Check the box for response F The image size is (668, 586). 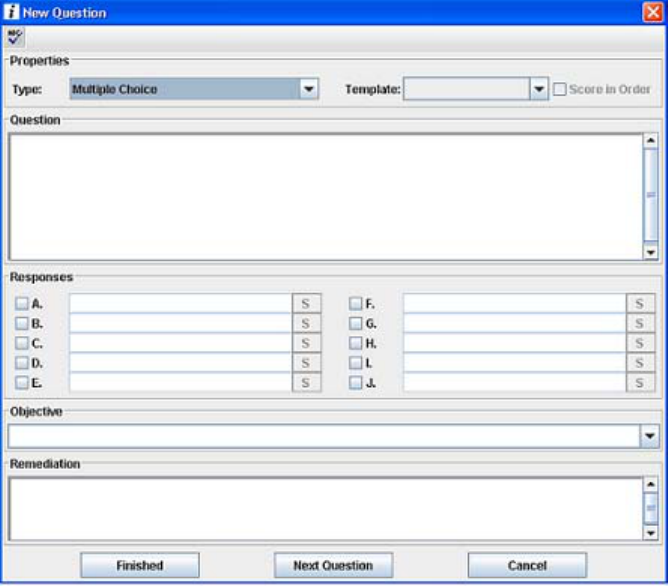(x=355, y=304)
